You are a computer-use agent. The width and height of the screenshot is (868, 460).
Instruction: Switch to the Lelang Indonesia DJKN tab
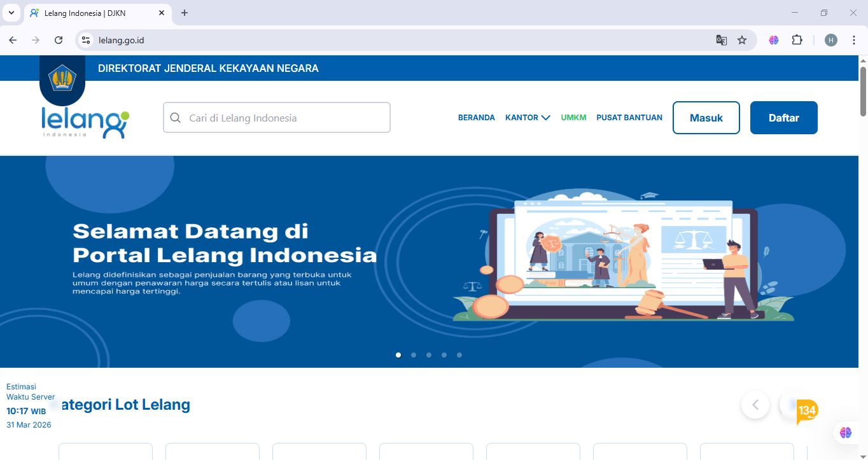[x=89, y=12]
